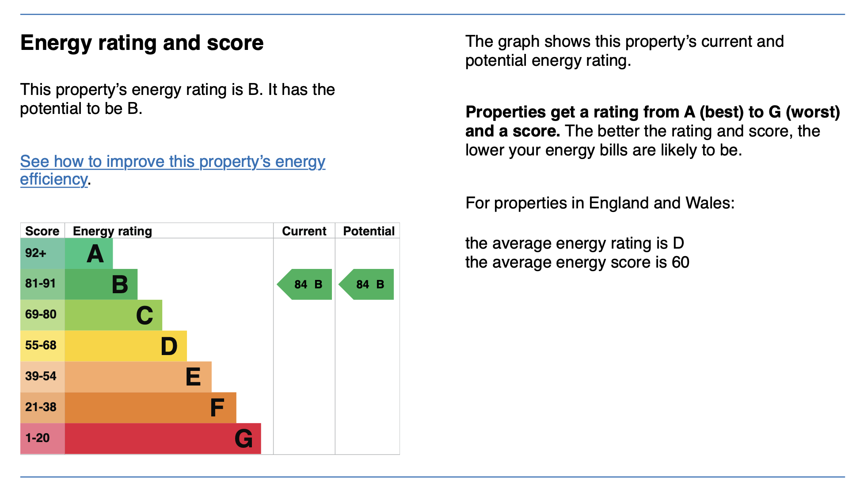Open the improve energy efficiency link

pos(173,170)
